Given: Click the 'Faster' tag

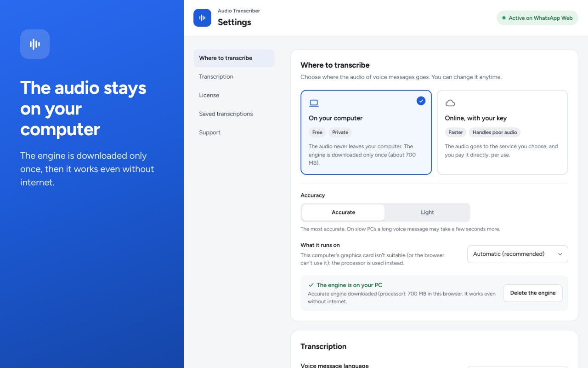Looking at the screenshot, I should tap(456, 132).
